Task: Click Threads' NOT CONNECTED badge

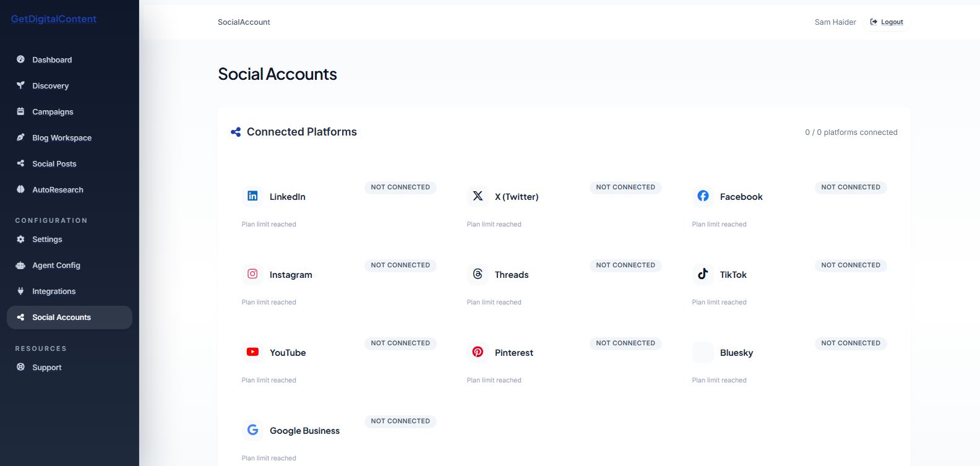Action: click(x=625, y=265)
